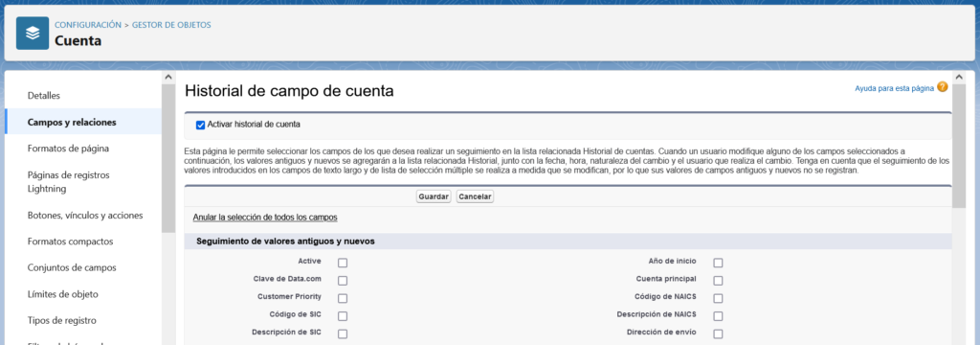Click the Cuenta object title
This screenshot has height=345, width=980.
[x=78, y=41]
